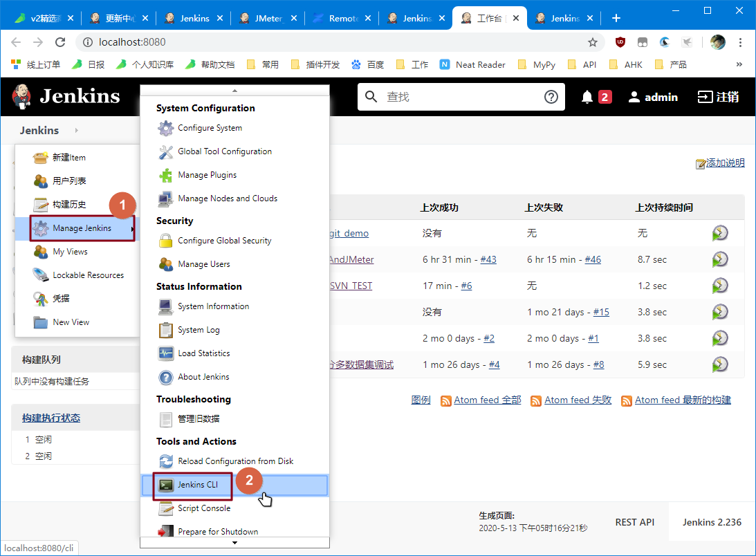This screenshot has height=556, width=756.
Task: Click the Manage Plugins puzzle icon
Action: click(x=166, y=176)
